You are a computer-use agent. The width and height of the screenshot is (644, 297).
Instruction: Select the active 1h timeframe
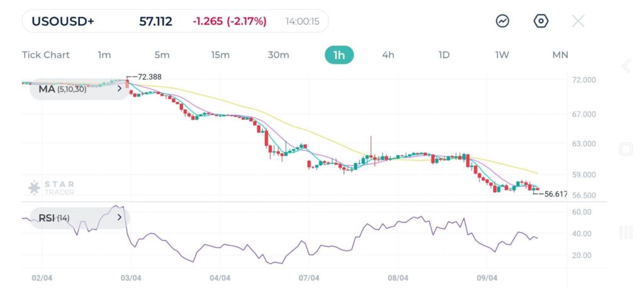coord(339,55)
